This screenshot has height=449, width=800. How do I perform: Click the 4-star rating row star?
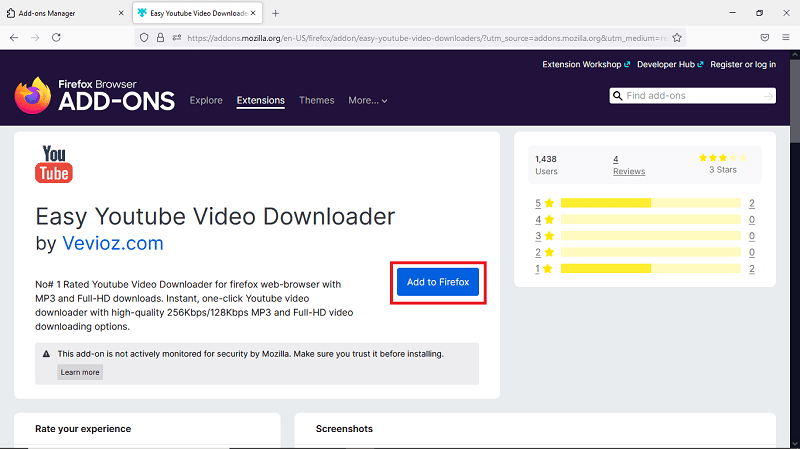coord(549,219)
